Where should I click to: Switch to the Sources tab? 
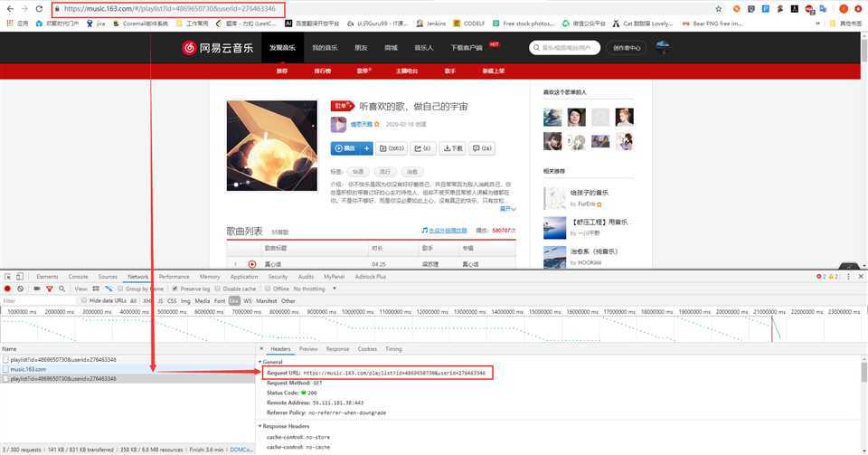pyautogui.click(x=108, y=276)
